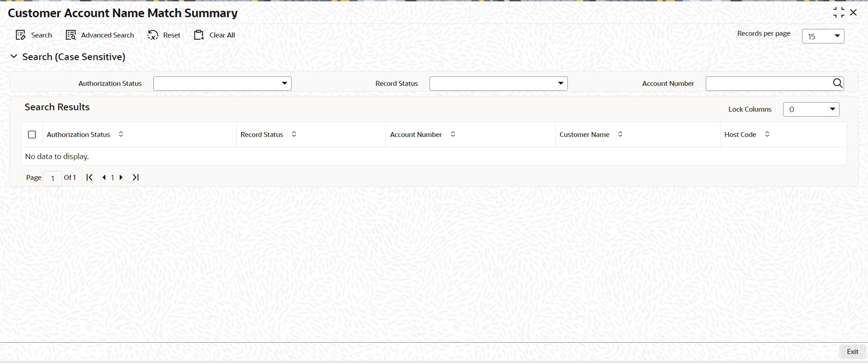Go to the previous results page
Viewport: 868px width, 363px height.
point(104,178)
